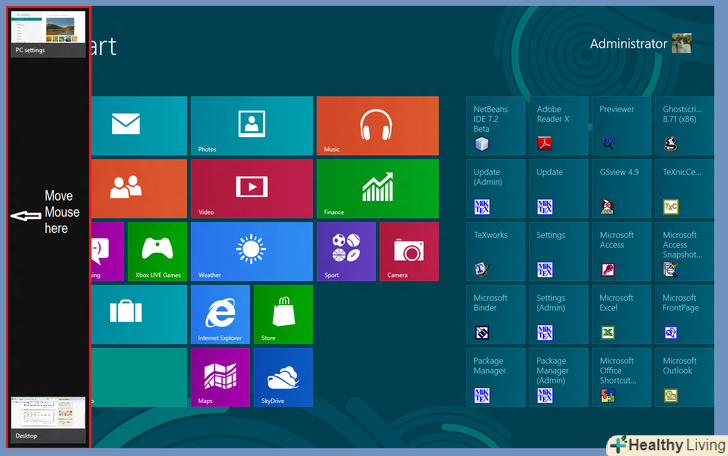Open the Music headphones tile

(377, 125)
